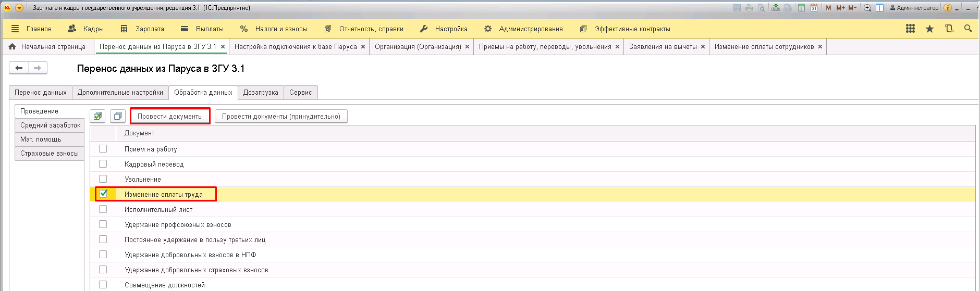The image size is (980, 291).
Task: Open the calculator from the top toolbar
Action: click(801, 8)
